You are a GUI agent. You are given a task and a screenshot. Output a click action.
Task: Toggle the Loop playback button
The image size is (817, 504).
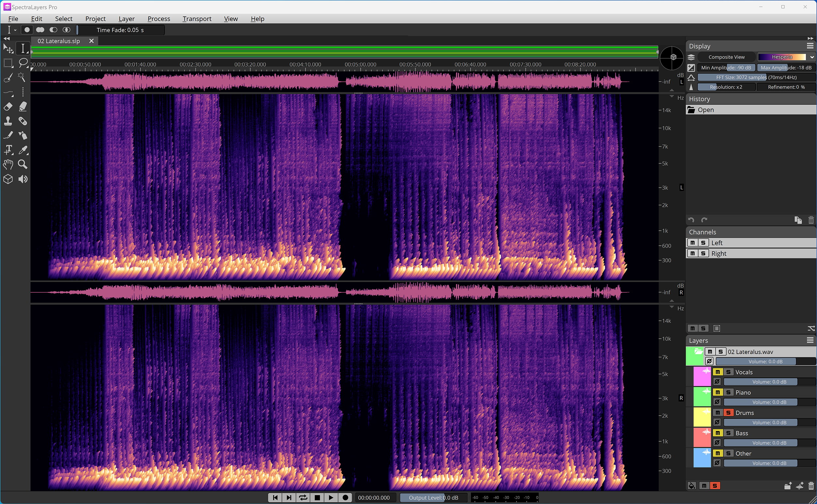coord(303,497)
